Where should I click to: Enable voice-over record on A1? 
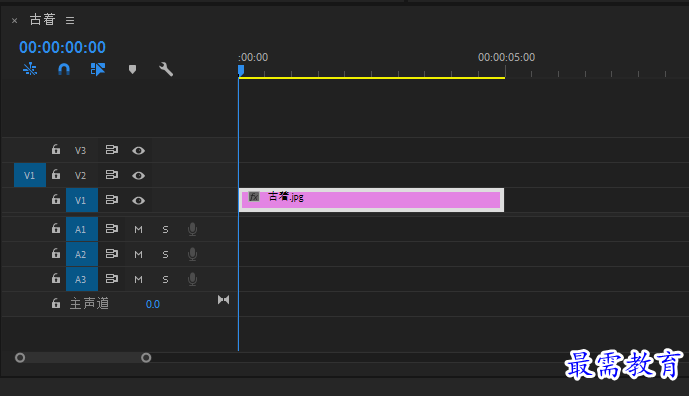coord(192,229)
